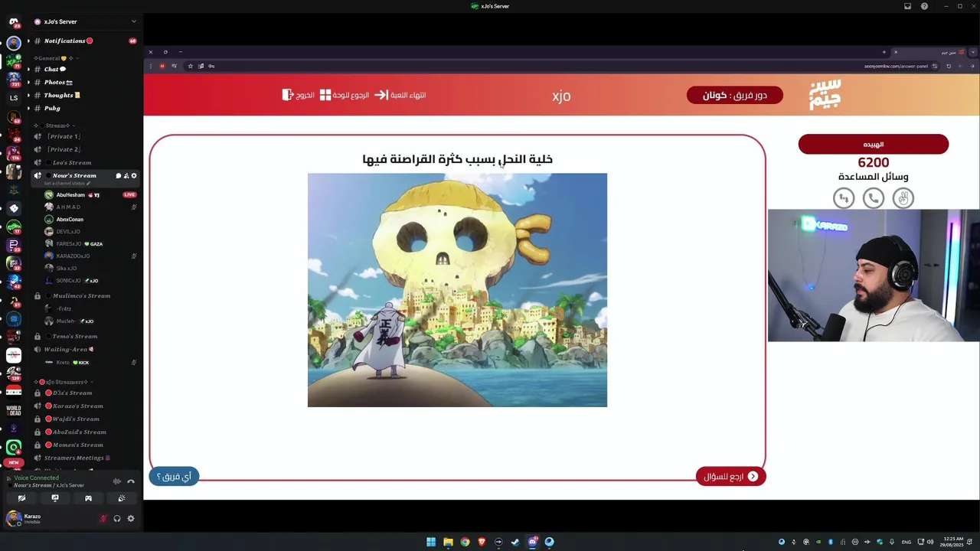Click the browser address bar URL
980x551 pixels.
(x=896, y=66)
